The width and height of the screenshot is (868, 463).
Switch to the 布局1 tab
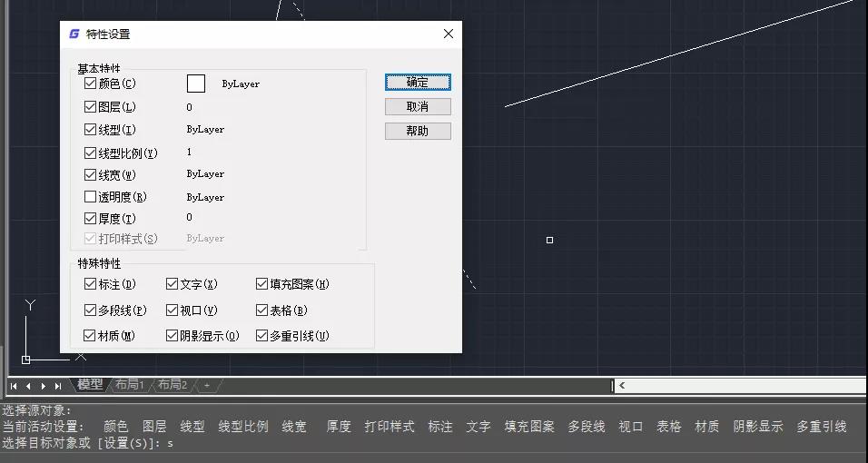tap(130, 385)
